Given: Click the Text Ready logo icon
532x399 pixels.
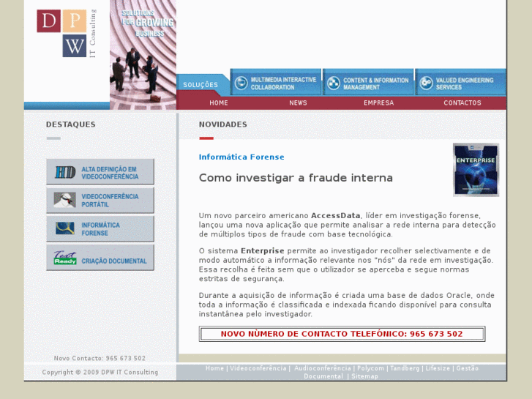Looking at the screenshot, I should (65, 258).
